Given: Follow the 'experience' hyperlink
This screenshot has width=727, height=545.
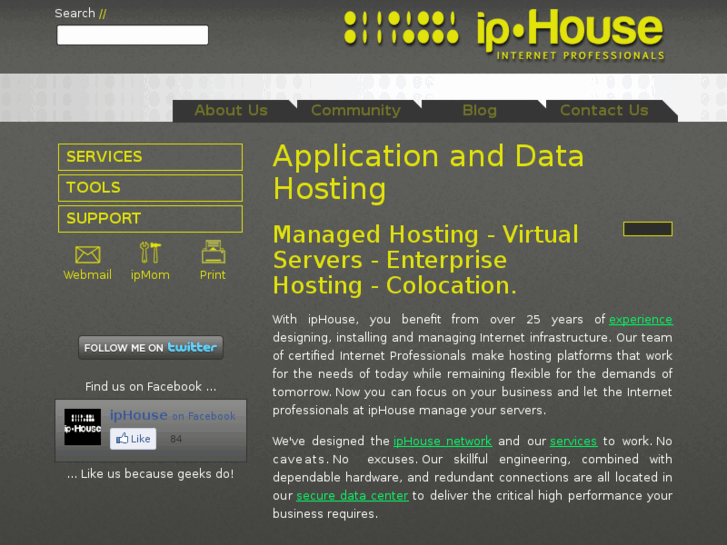Looking at the screenshot, I should [640, 320].
